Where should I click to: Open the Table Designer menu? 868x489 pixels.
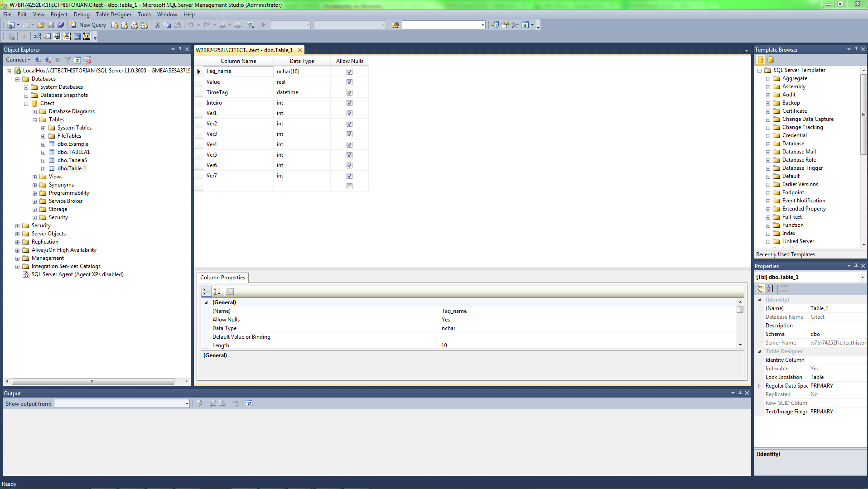click(114, 14)
